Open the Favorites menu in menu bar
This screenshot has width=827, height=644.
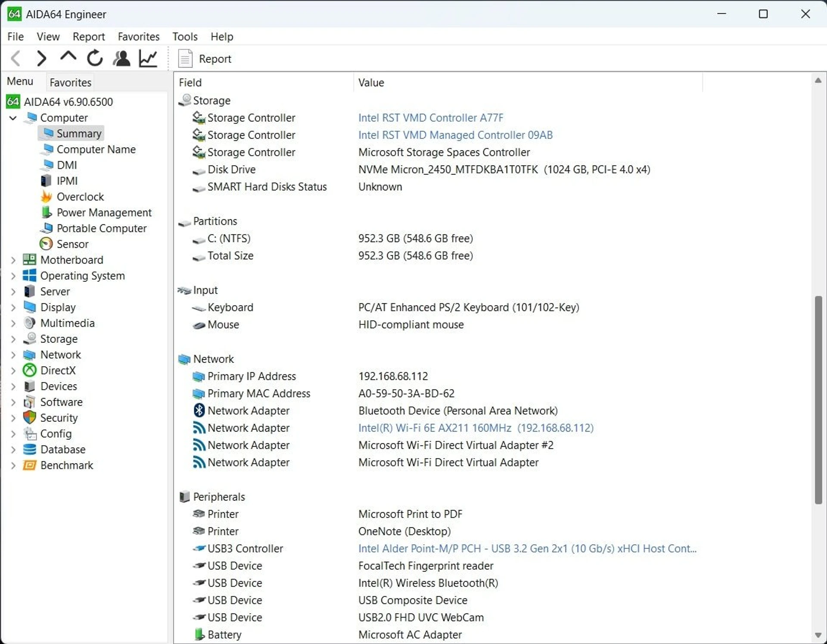138,37
